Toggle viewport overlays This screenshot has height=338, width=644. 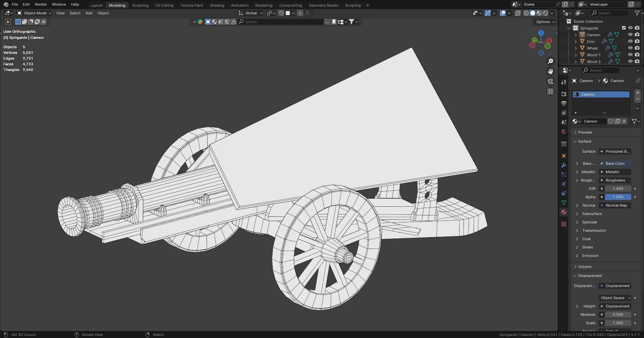pos(503,13)
